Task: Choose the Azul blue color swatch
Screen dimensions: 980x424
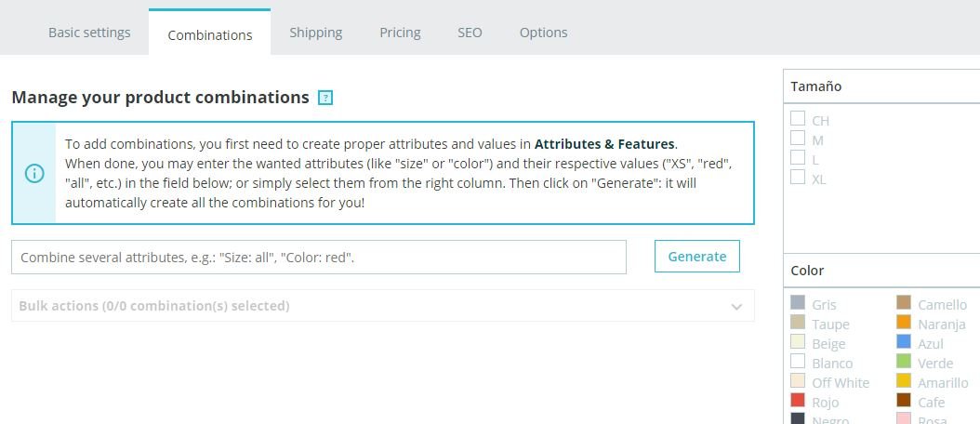Action: point(904,342)
